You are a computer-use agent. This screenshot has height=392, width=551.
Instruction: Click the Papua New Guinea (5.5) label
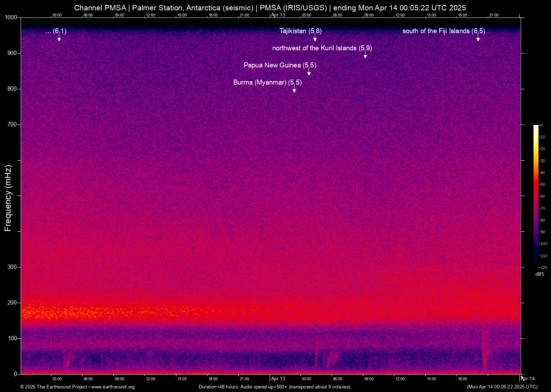pyautogui.click(x=280, y=65)
